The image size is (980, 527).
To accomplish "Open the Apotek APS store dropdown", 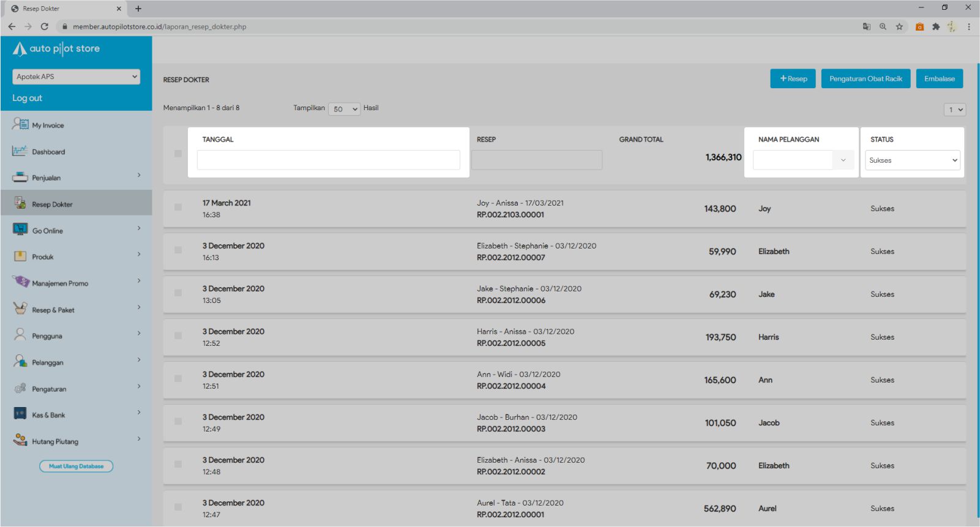I will click(77, 77).
